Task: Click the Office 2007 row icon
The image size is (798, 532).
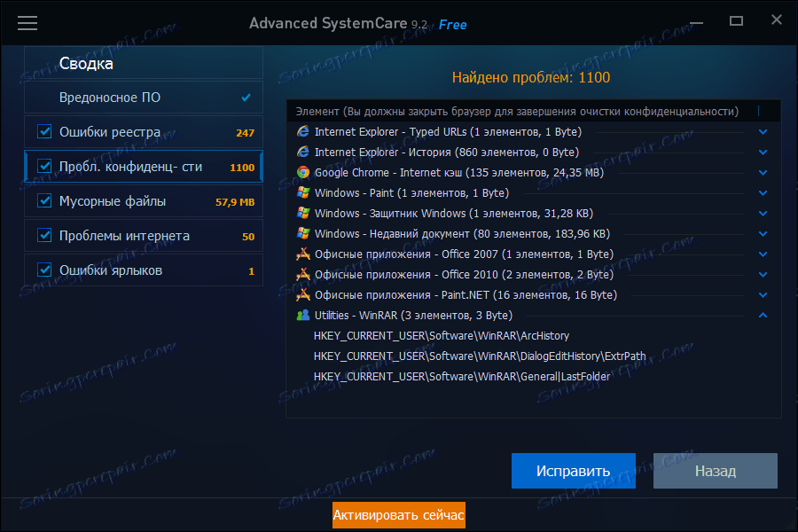Action: tap(303, 254)
